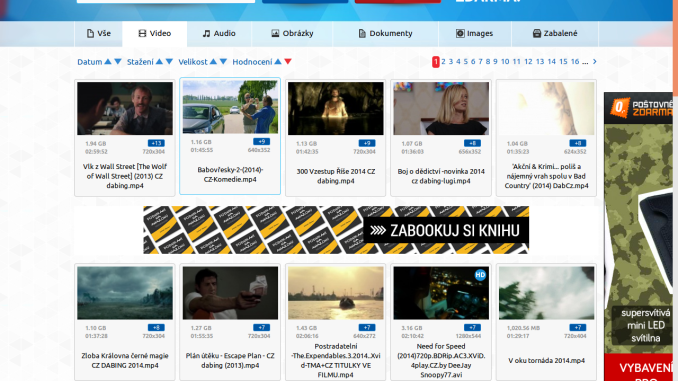
Task: Click the Velikost sort label
Action: 193,62
